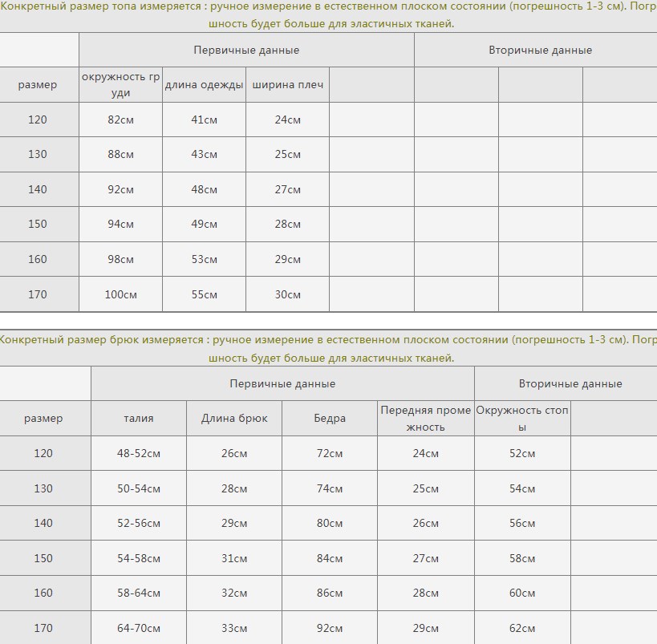Click the 'Окружность стопы' column header
The width and height of the screenshot is (657, 644).
coord(522,418)
